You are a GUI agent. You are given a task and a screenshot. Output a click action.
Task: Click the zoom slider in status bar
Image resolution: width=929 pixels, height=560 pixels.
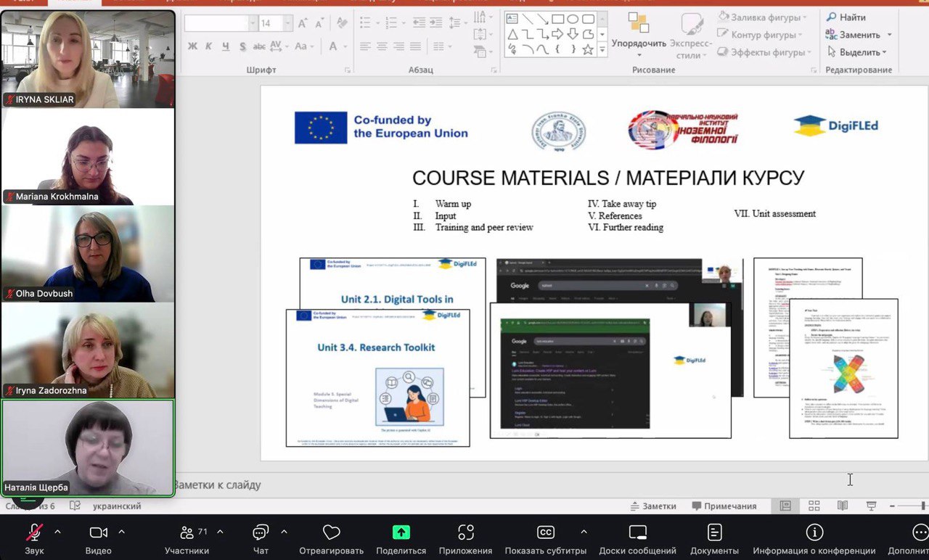pyautogui.click(x=912, y=506)
